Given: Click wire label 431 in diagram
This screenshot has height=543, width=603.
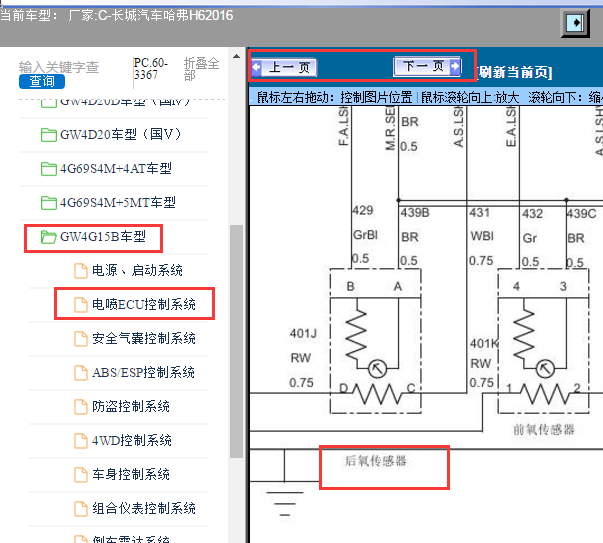Looking at the screenshot, I should [x=480, y=213].
